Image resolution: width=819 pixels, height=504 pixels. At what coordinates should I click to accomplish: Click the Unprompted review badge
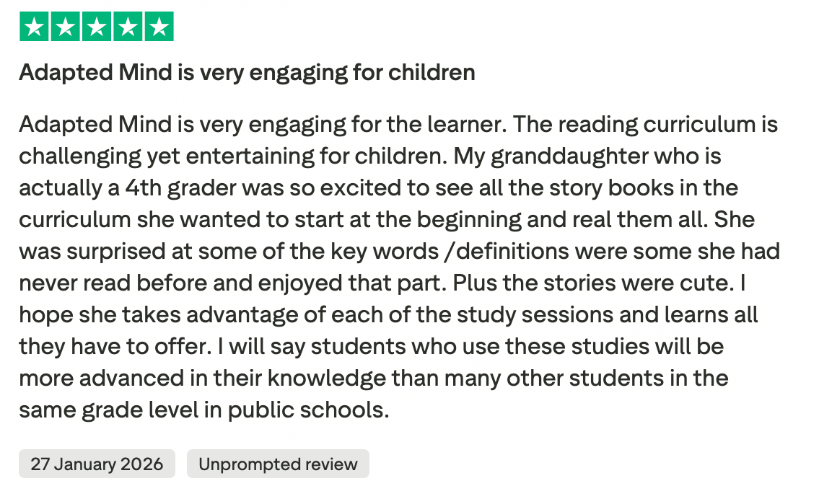(x=278, y=464)
